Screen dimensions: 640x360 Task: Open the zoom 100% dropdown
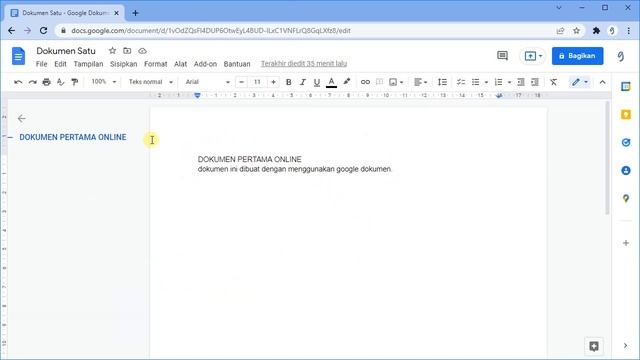(104, 82)
